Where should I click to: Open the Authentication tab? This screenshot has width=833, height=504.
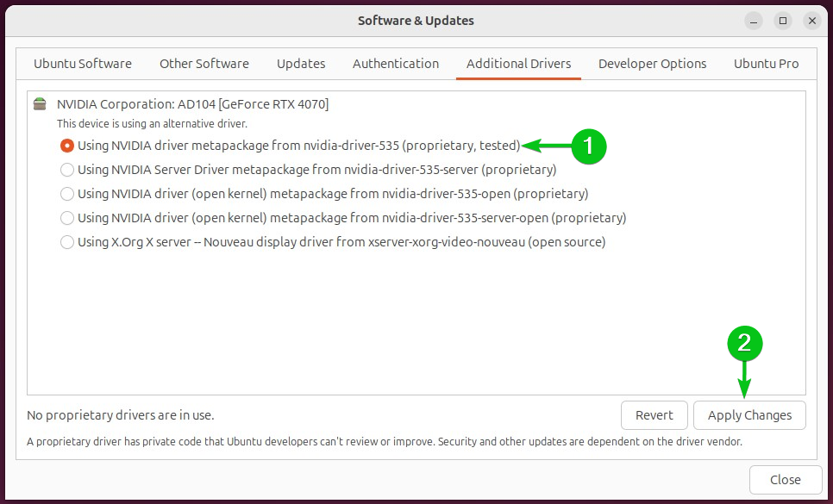tap(396, 64)
